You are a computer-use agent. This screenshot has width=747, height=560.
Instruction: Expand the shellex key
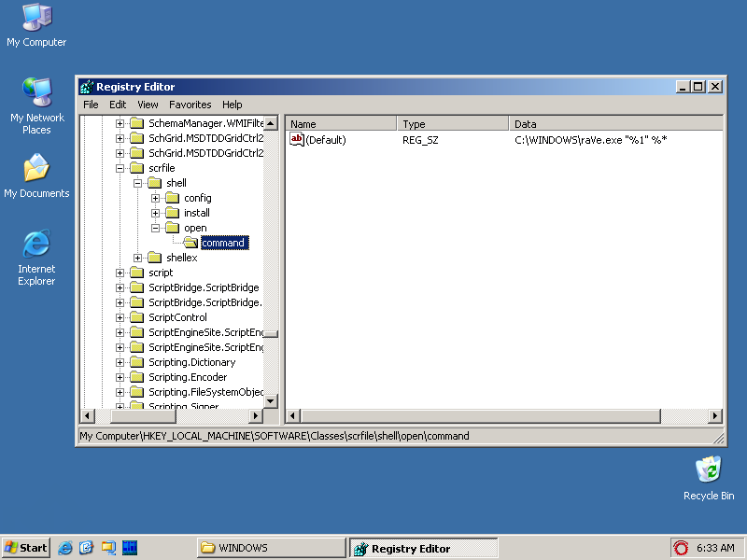point(137,258)
